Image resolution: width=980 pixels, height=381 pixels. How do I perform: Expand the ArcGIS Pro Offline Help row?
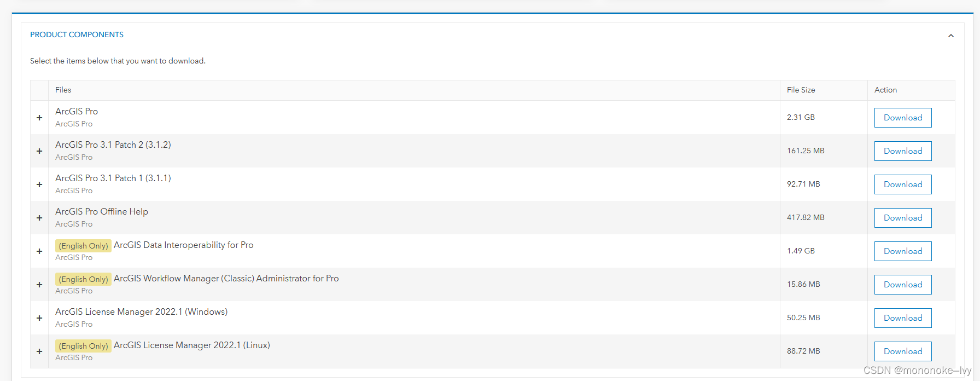click(39, 218)
